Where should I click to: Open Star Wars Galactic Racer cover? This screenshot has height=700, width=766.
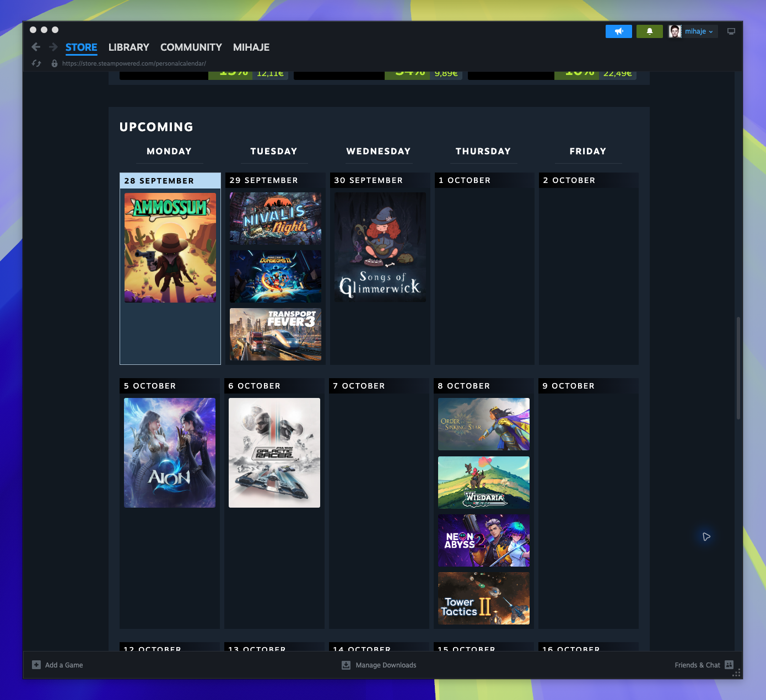tap(274, 453)
